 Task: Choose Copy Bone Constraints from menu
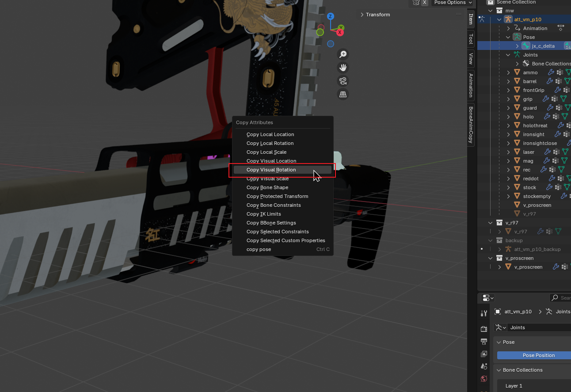pos(274,205)
